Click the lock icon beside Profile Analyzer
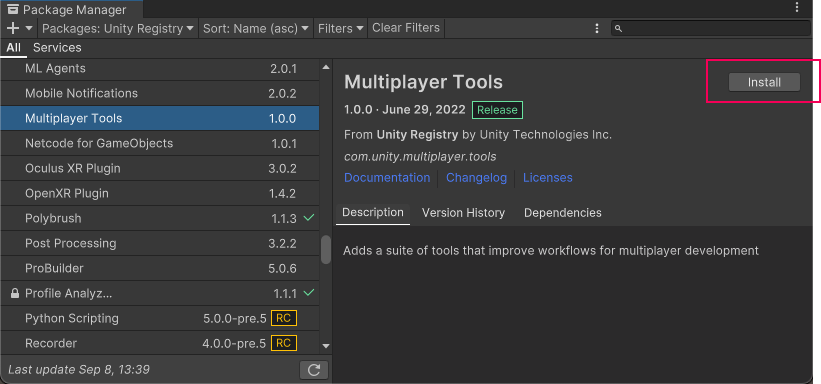This screenshot has height=384, width=821. (x=15, y=293)
